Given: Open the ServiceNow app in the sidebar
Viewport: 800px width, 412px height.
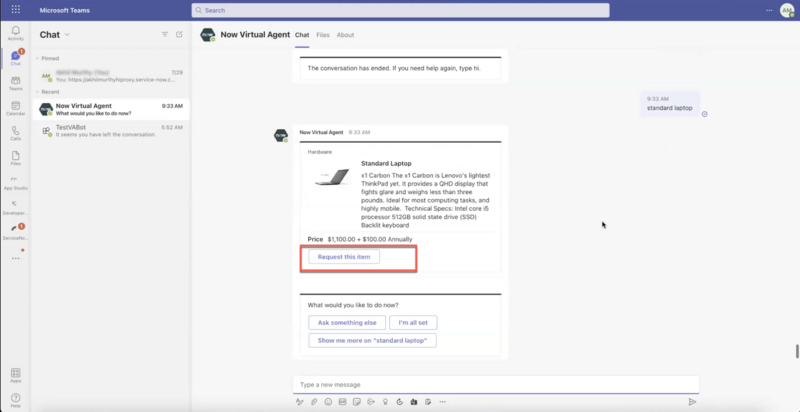Looking at the screenshot, I should coord(15,232).
